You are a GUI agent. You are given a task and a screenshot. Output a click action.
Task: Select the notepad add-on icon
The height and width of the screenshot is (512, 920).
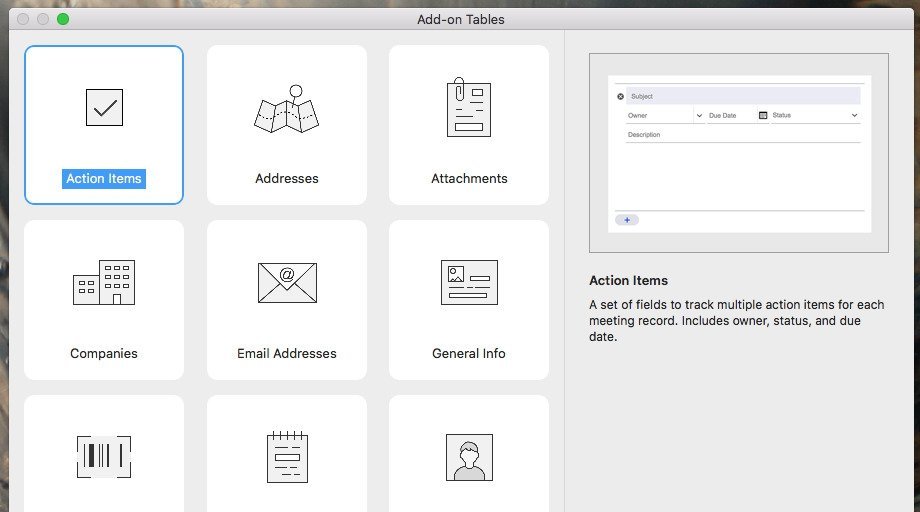(287, 456)
